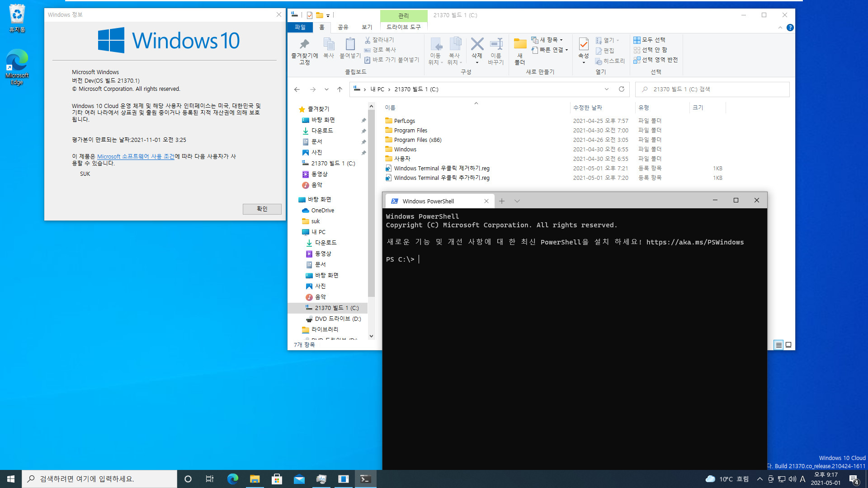Open the File (파일) ribbon tab
This screenshot has height=488, width=868.
tap(300, 27)
